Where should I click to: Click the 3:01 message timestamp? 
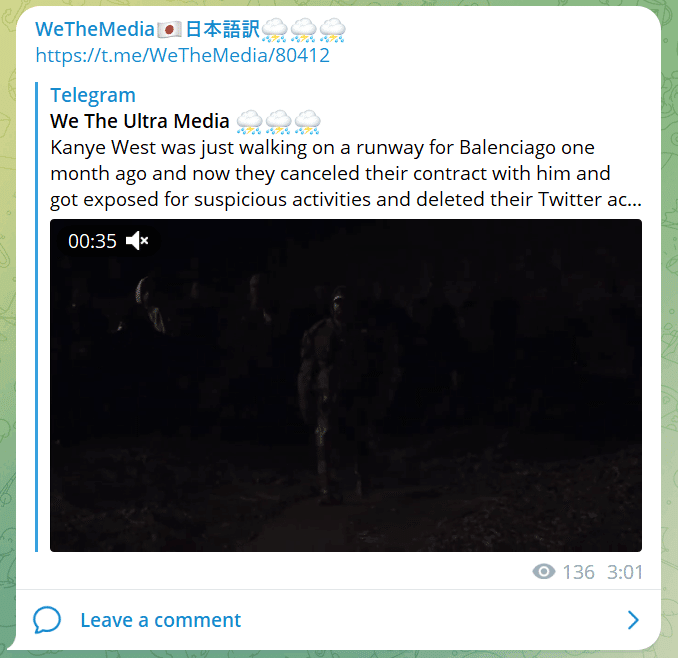pyautogui.click(x=625, y=572)
